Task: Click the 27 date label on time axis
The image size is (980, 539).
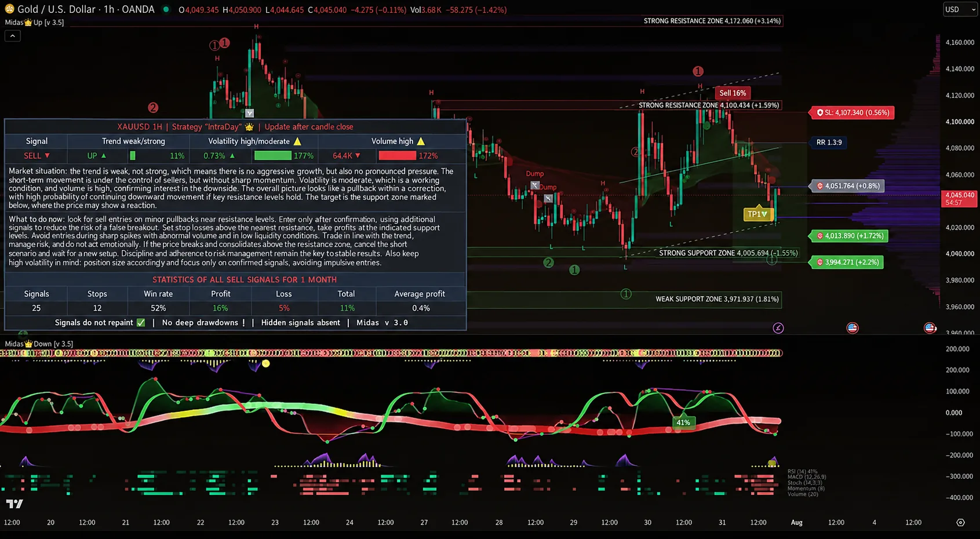Action: (x=424, y=523)
